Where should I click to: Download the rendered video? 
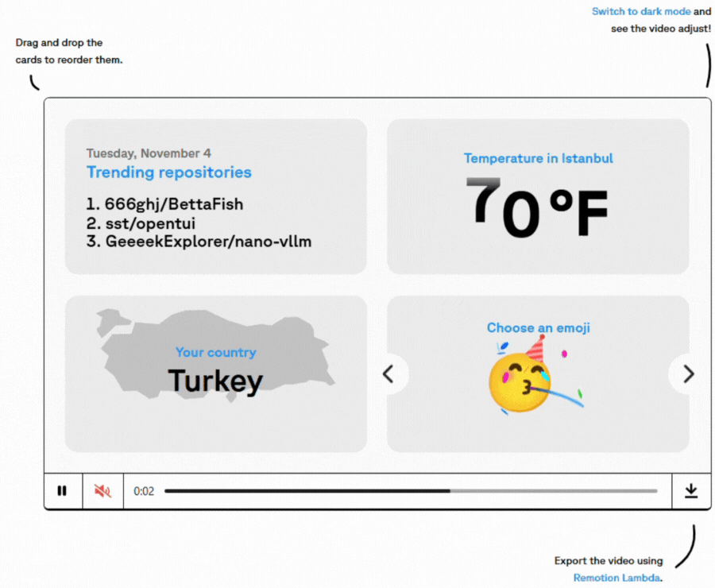click(690, 490)
